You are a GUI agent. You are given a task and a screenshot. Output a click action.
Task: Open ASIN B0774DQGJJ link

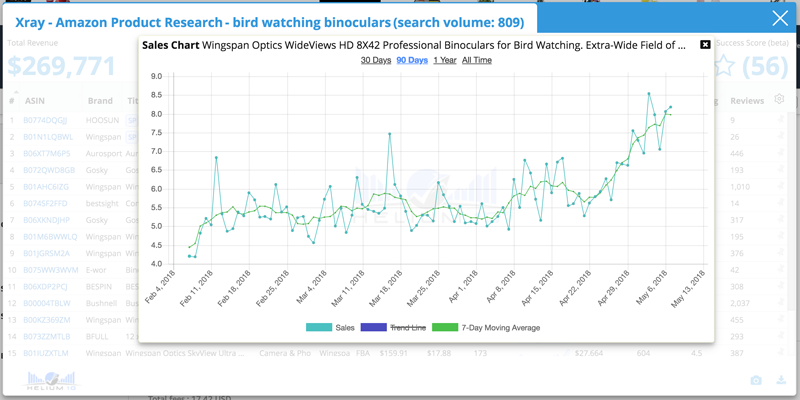(x=45, y=120)
